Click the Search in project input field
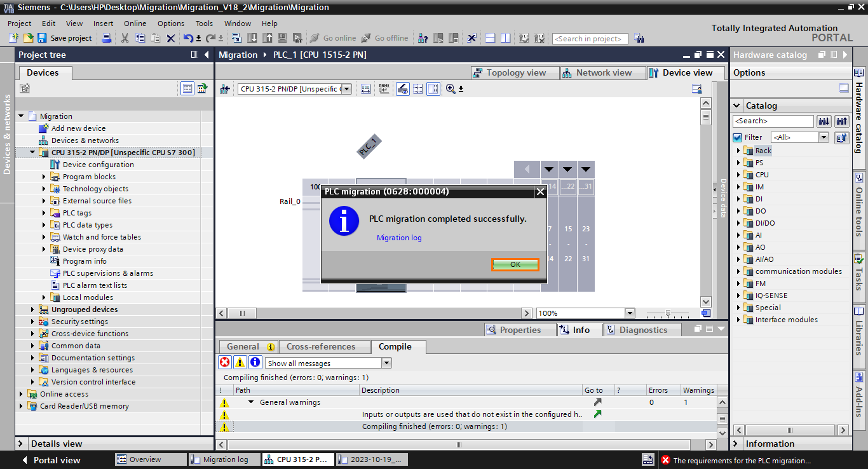 tap(589, 38)
